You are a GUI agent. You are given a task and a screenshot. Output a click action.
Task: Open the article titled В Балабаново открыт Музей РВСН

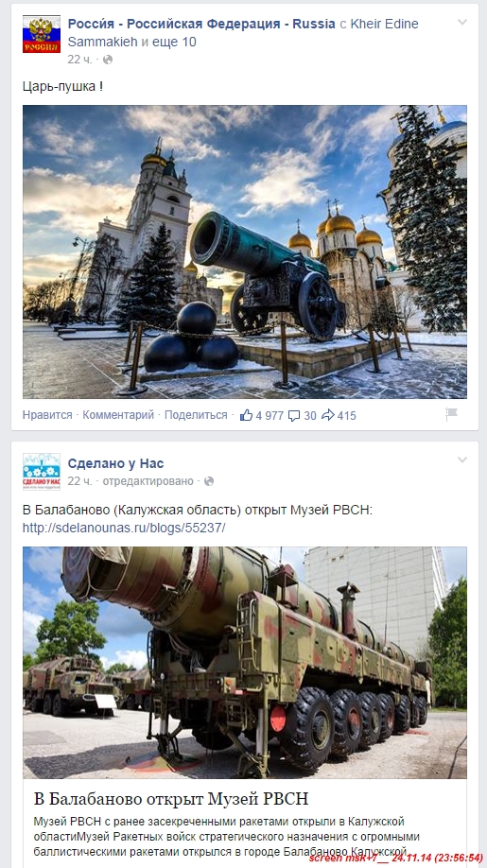pyautogui.click(x=171, y=799)
